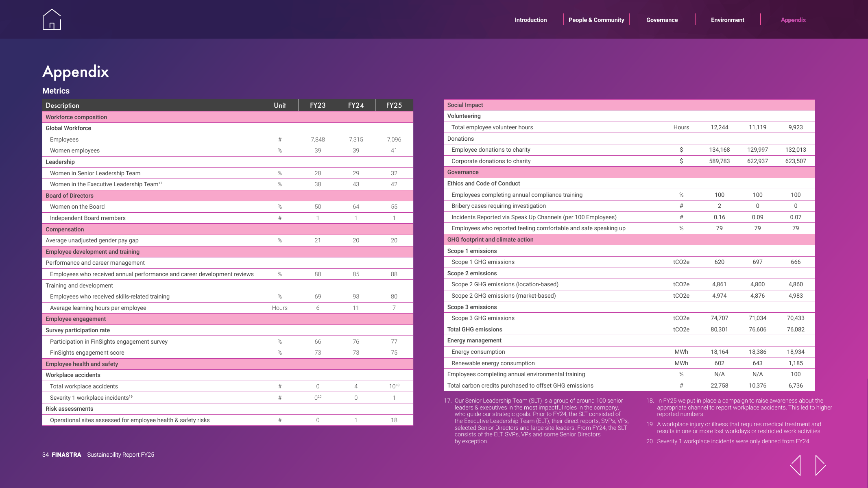Click the FY25 column header
868x488 pixels.
tap(394, 105)
